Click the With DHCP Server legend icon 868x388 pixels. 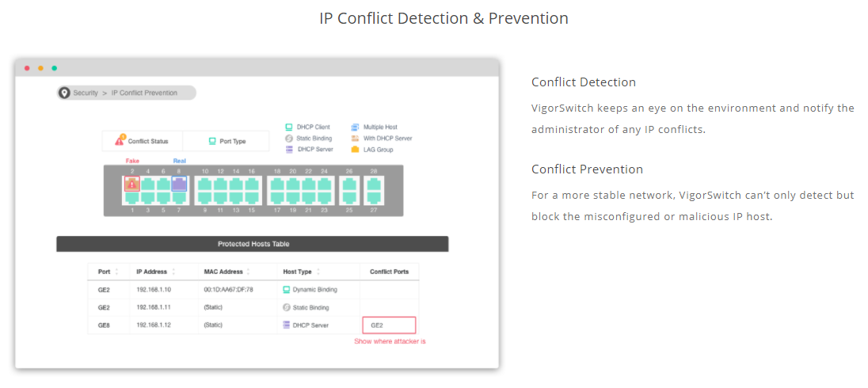pyautogui.click(x=355, y=139)
